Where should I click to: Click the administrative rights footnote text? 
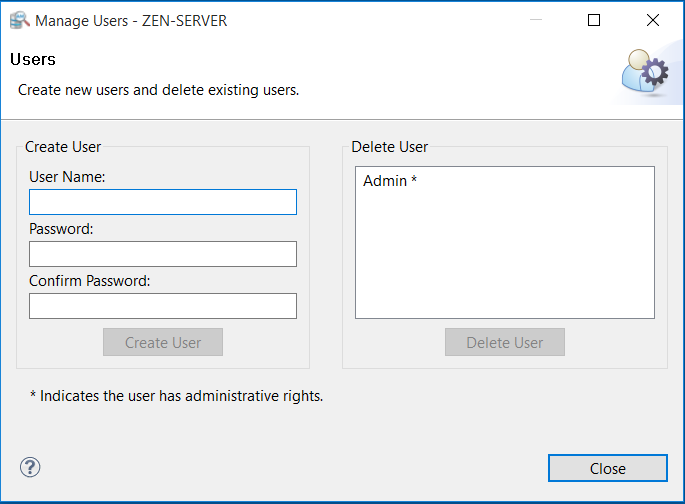coord(177,396)
